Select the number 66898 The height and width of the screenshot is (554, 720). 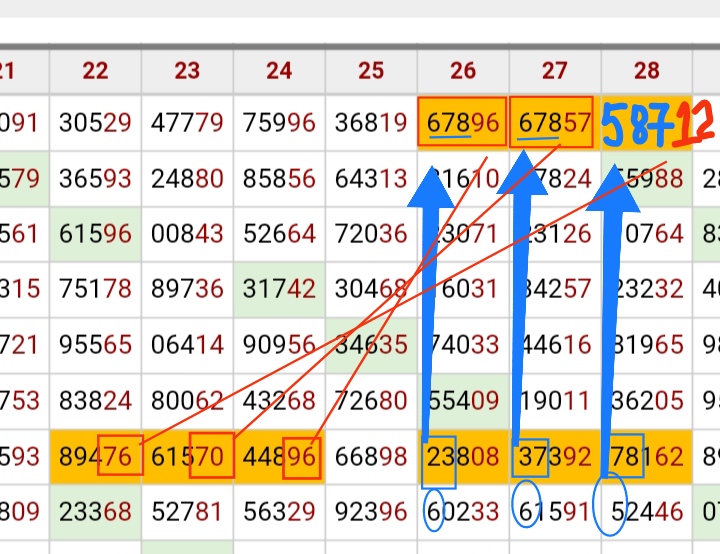tap(371, 457)
